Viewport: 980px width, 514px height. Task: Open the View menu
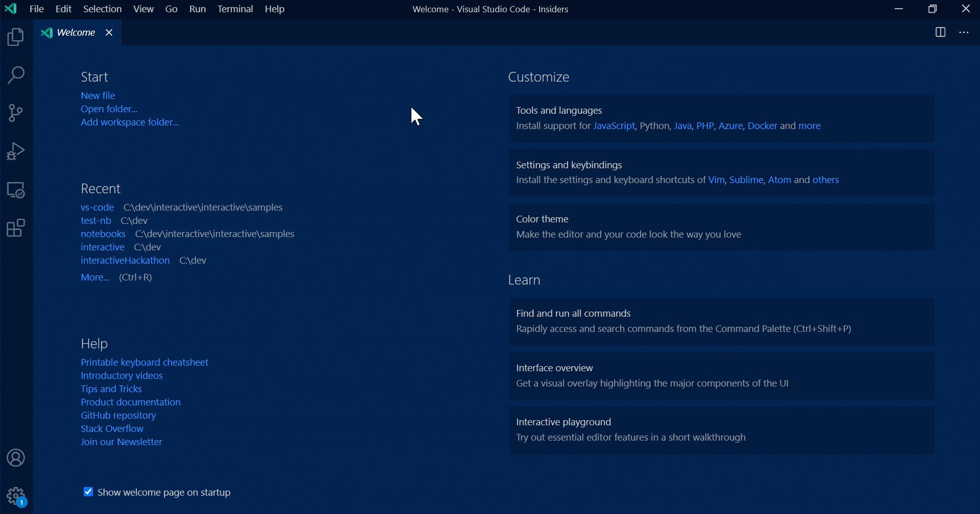tap(143, 9)
